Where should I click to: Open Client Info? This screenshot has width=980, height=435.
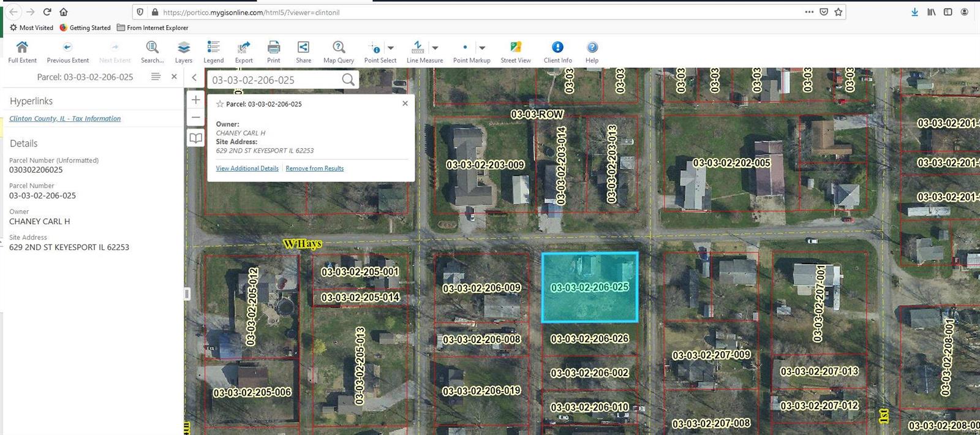tap(557, 48)
